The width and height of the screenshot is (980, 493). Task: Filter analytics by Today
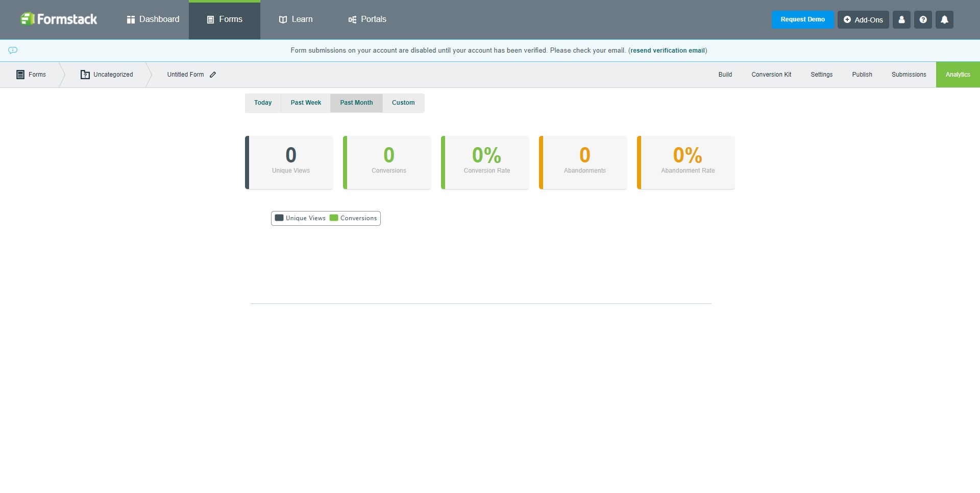(x=263, y=103)
